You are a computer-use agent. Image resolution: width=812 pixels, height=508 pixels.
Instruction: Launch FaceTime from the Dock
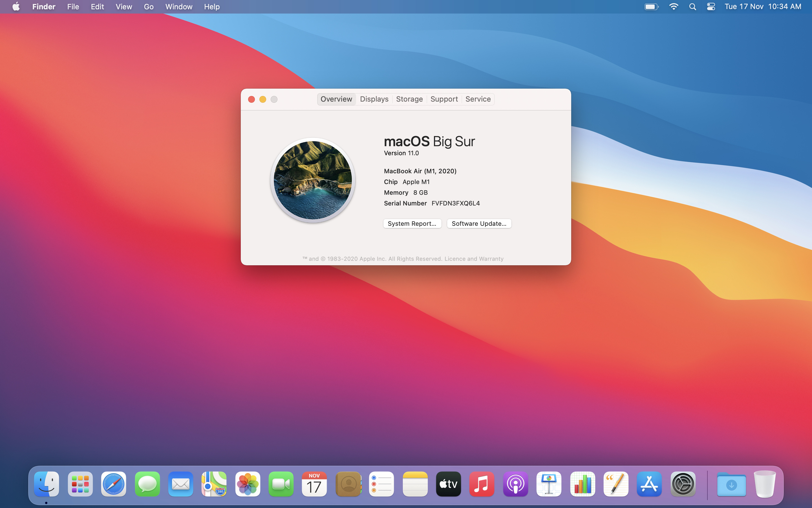[281, 484]
